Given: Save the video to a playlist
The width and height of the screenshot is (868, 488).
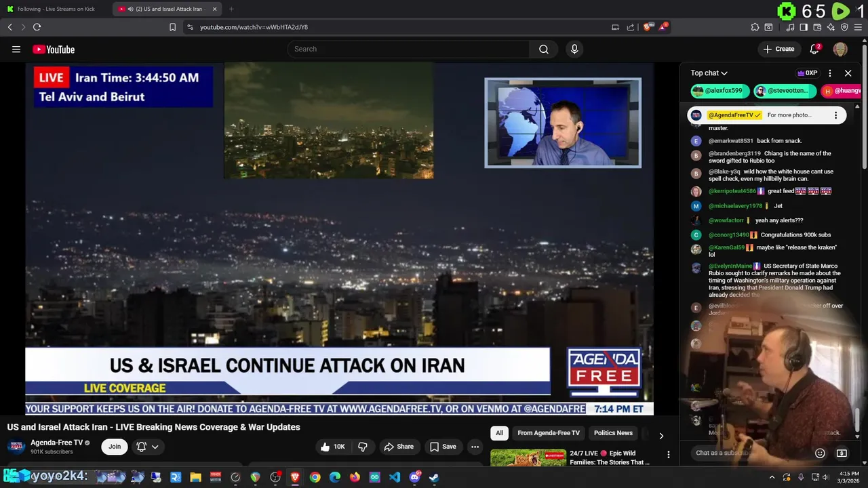Looking at the screenshot, I should point(443,447).
